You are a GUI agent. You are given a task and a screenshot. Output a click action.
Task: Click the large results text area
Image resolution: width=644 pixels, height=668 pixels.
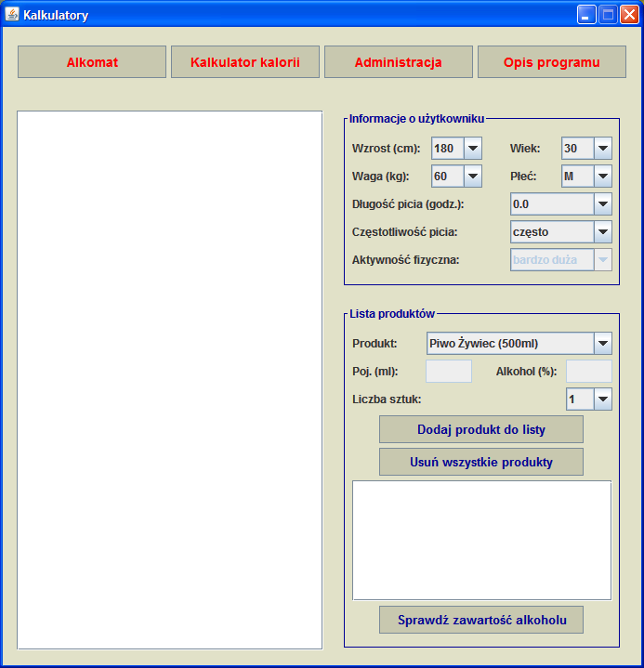(170, 380)
